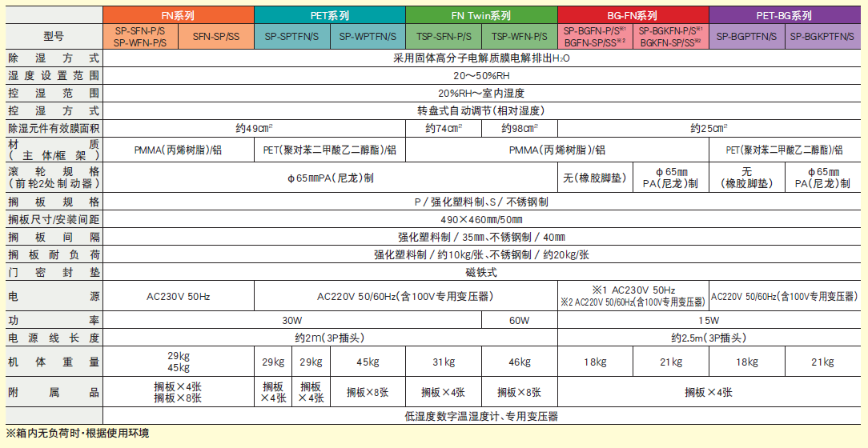The width and height of the screenshot is (868, 448).
Task: Click the 磁铁式 door seal value
Action: point(481,273)
